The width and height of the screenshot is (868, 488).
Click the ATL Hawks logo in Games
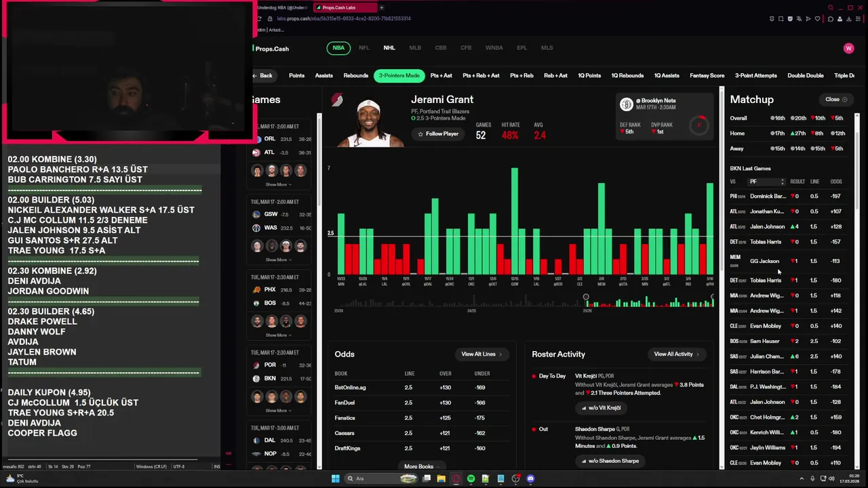pos(256,152)
